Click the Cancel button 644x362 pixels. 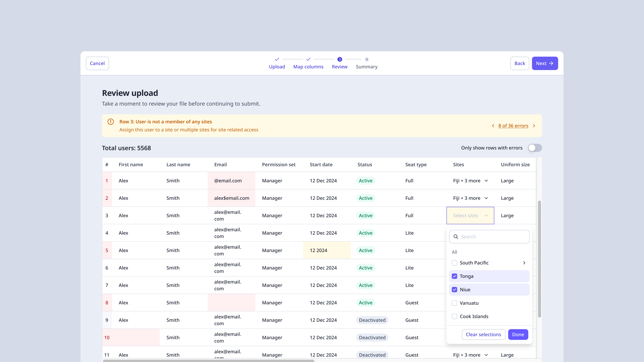coord(97,64)
